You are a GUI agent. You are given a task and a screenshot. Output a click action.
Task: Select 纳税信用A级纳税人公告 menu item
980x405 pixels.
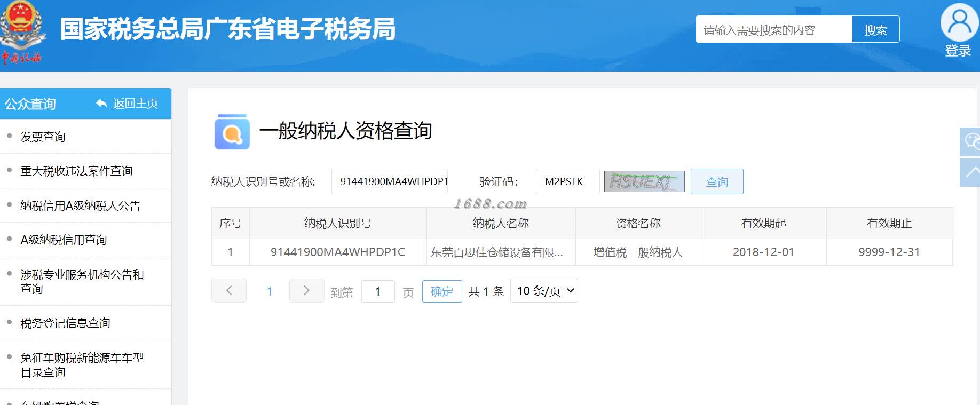(80, 205)
